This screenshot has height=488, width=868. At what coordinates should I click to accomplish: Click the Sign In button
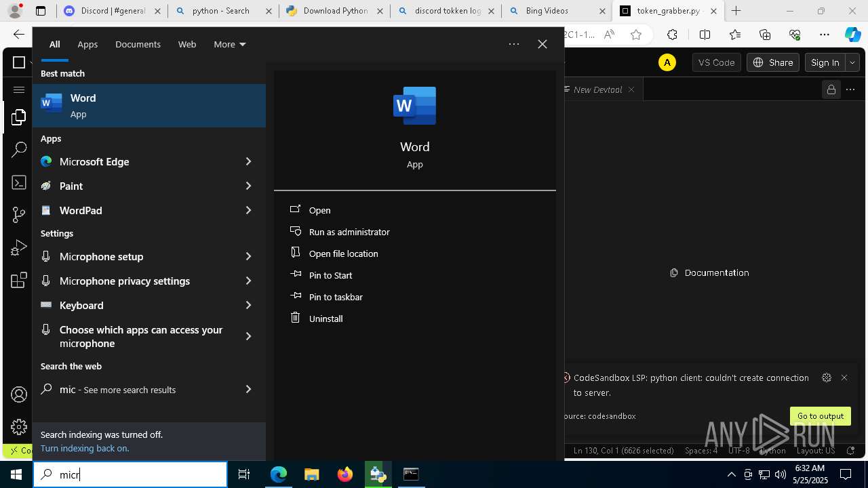point(825,62)
